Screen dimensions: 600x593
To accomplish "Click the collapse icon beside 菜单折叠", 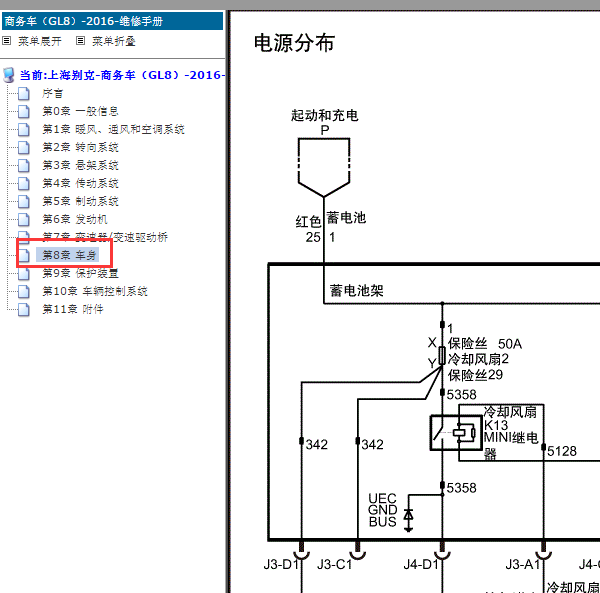I will pyautogui.click(x=80, y=41).
